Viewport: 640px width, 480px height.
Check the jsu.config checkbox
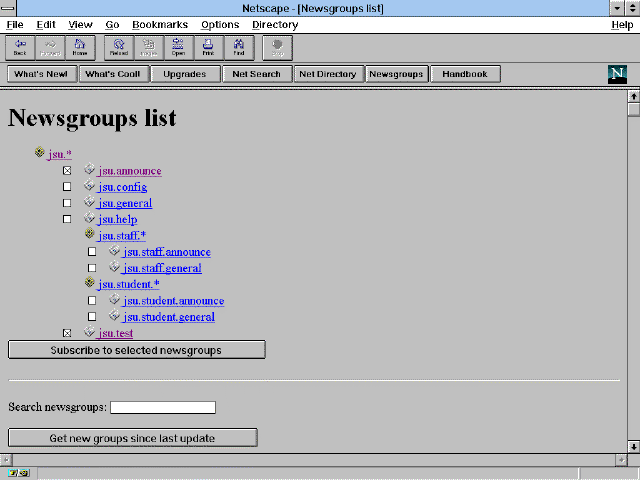(67, 187)
